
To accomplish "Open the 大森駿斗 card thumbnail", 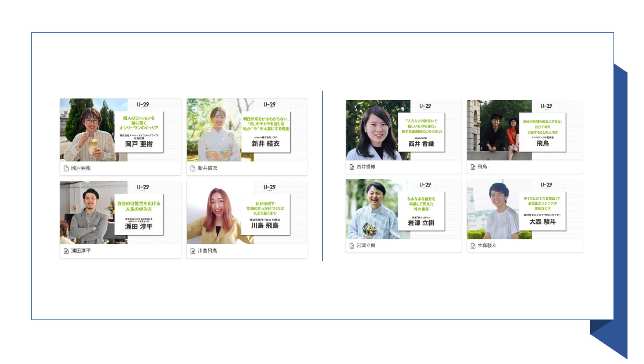I will coord(525,209).
